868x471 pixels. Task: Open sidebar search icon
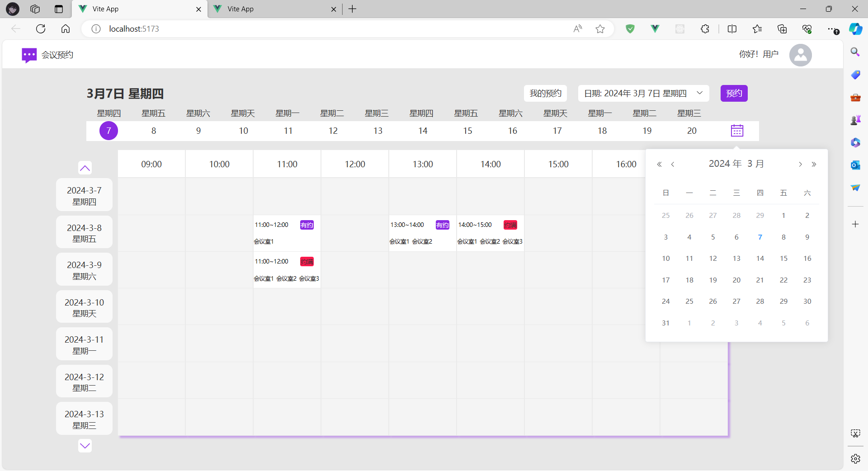pos(855,52)
